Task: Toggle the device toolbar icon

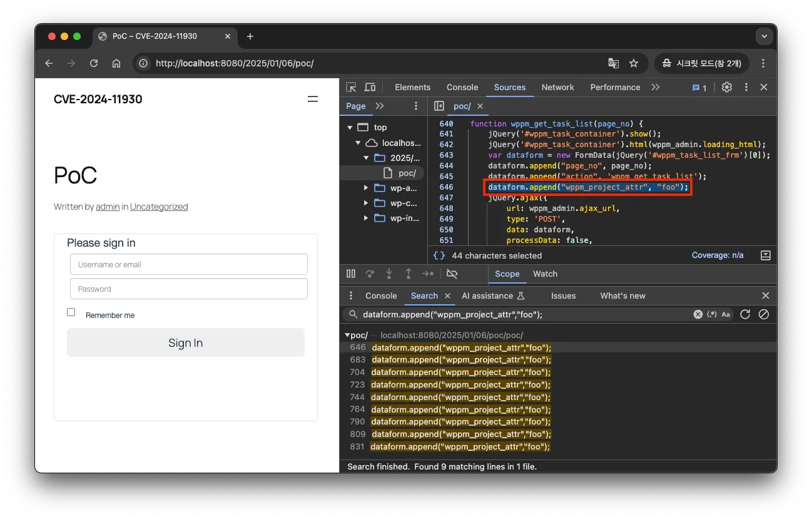Action: pyautogui.click(x=370, y=88)
